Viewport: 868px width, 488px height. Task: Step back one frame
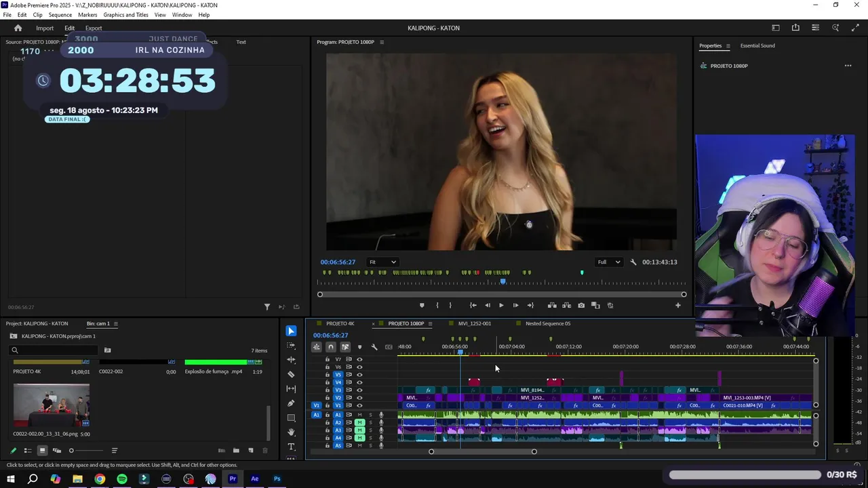click(x=487, y=305)
